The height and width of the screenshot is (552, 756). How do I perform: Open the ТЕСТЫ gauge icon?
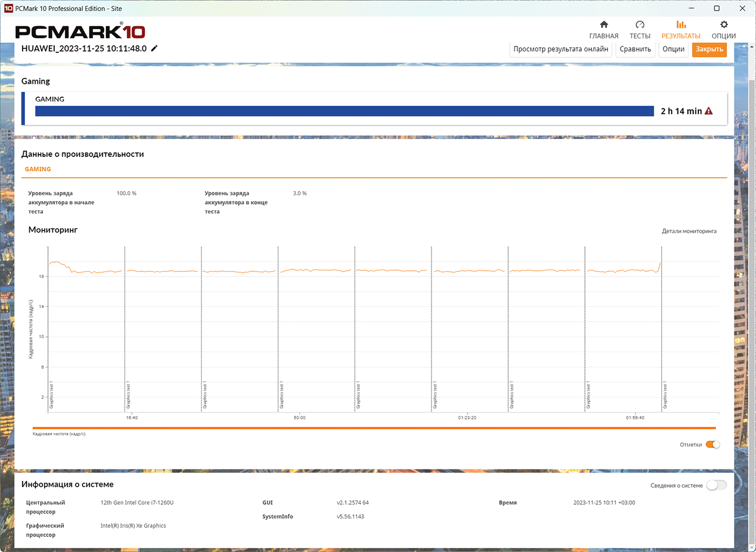pyautogui.click(x=640, y=25)
